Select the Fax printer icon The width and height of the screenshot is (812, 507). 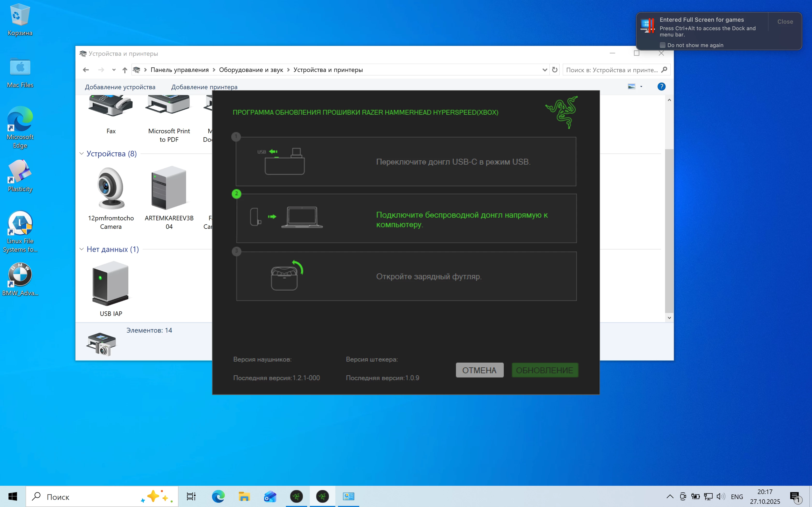pos(111,107)
